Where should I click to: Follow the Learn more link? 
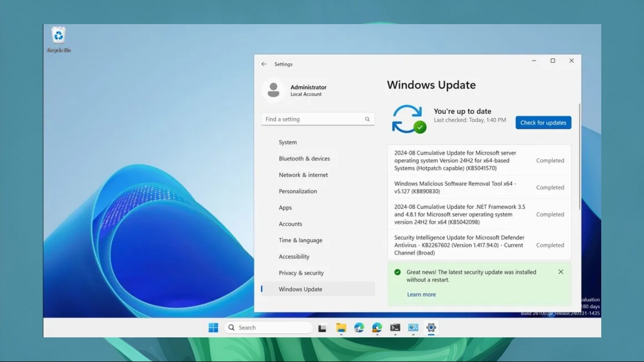pos(422,295)
